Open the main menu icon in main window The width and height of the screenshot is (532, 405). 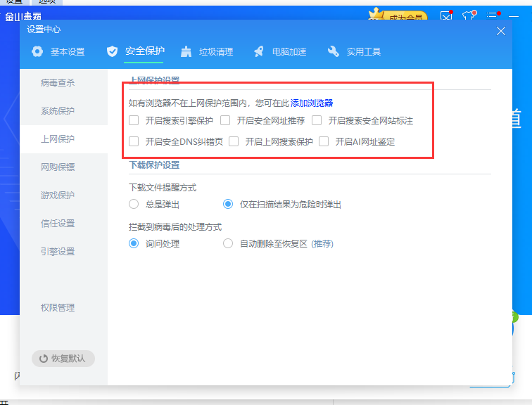pyautogui.click(x=493, y=15)
